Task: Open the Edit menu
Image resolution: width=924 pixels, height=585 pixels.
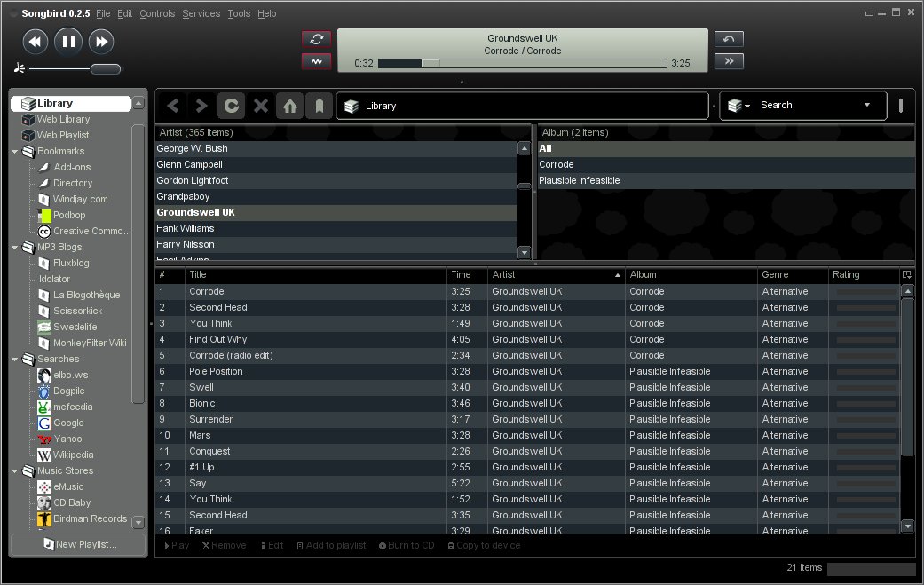Action: (125, 13)
